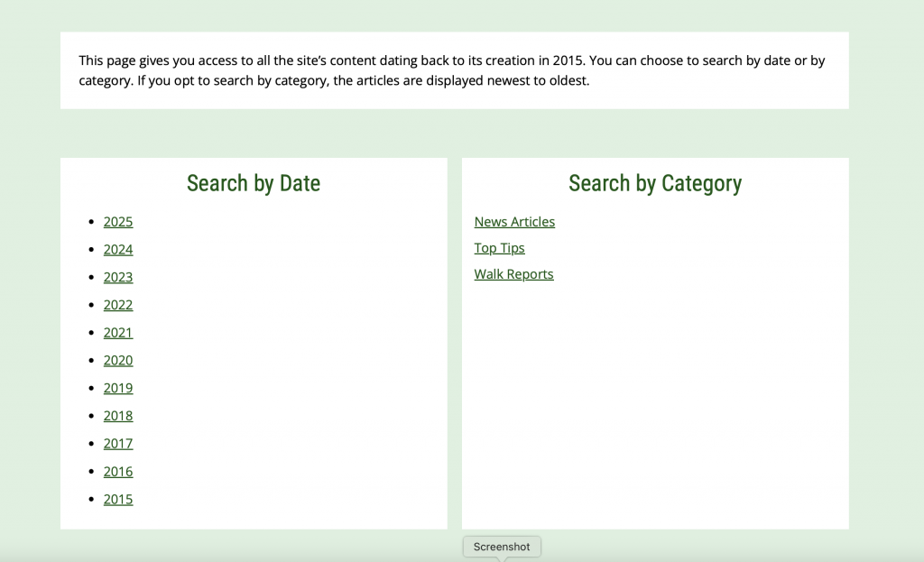Click the bullet point beside 2015
This screenshot has width=924, height=562.
(x=91, y=500)
